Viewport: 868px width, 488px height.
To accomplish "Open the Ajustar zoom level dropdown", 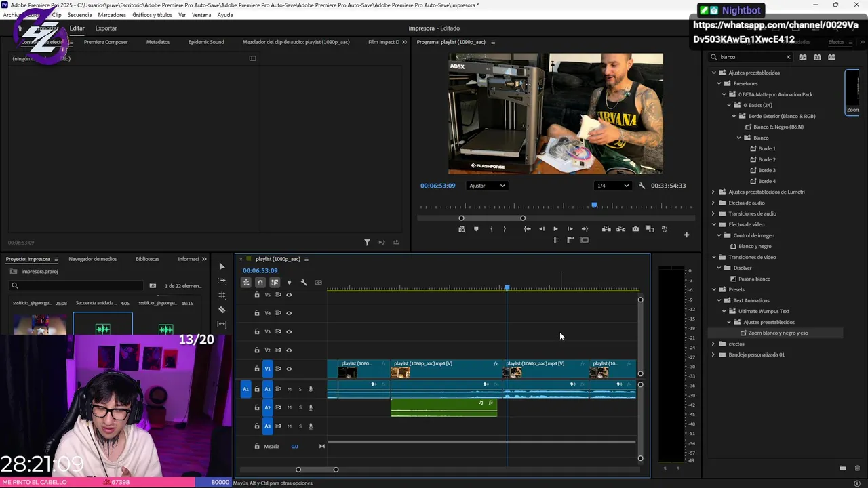I will click(x=487, y=186).
